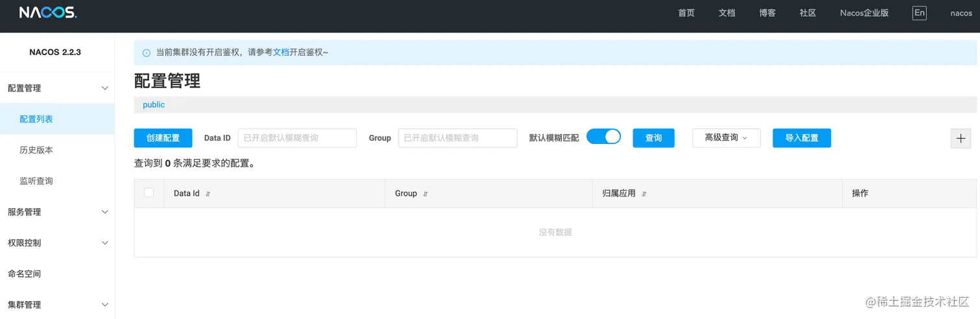
Task: Click the nacos user name in header
Action: click(x=961, y=13)
